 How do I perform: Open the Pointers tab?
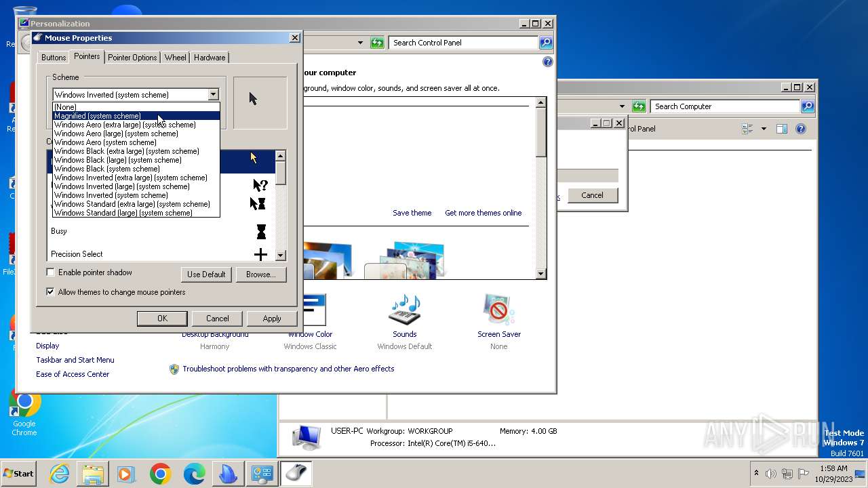pyautogui.click(x=87, y=56)
